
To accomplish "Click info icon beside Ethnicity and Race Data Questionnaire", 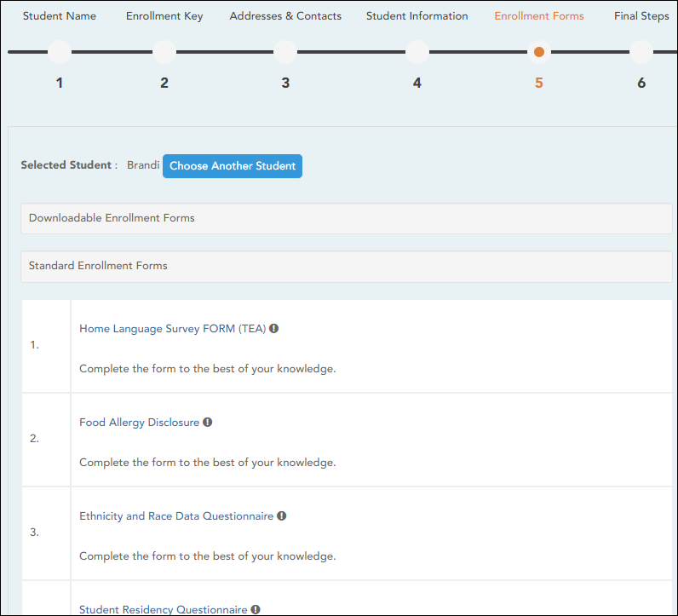I will pos(281,515).
